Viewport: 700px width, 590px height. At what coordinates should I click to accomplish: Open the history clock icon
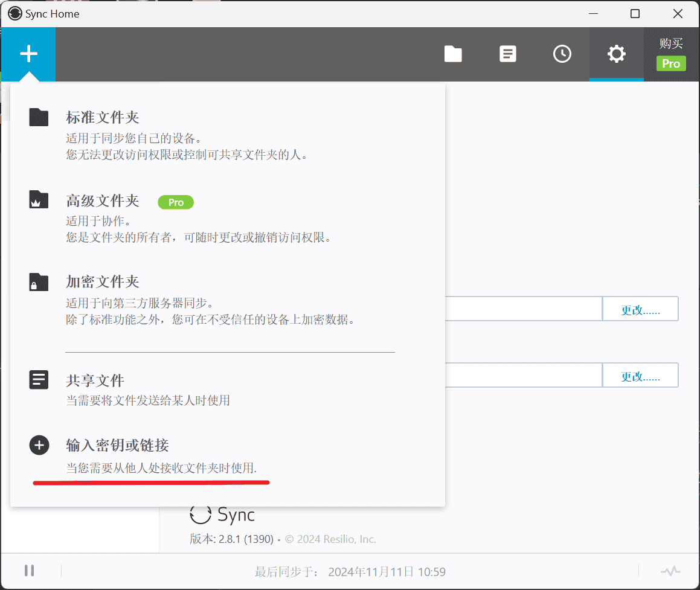pyautogui.click(x=562, y=54)
